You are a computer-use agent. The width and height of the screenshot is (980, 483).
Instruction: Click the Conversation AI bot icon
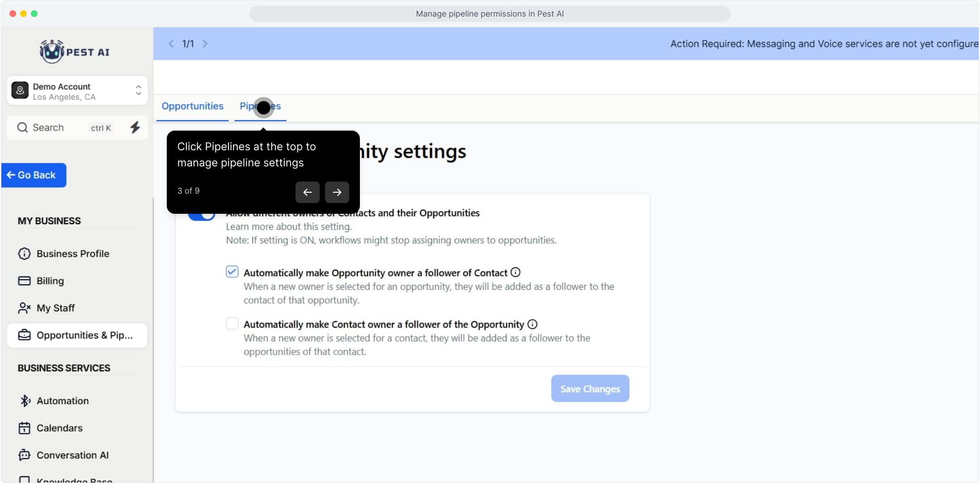pyautogui.click(x=24, y=455)
